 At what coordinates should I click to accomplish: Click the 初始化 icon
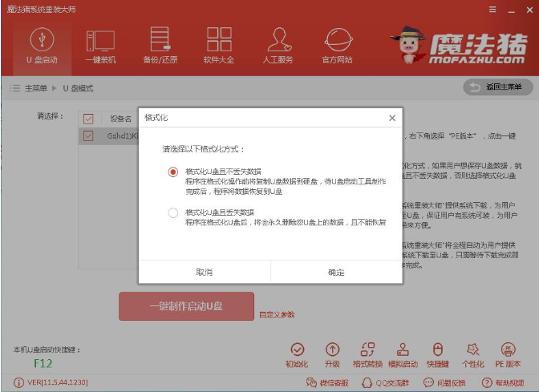297,355
